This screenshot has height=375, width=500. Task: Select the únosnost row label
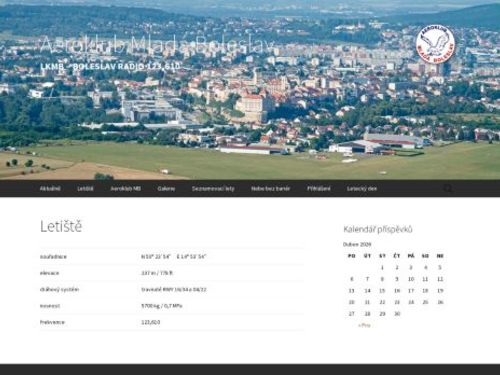50,306
